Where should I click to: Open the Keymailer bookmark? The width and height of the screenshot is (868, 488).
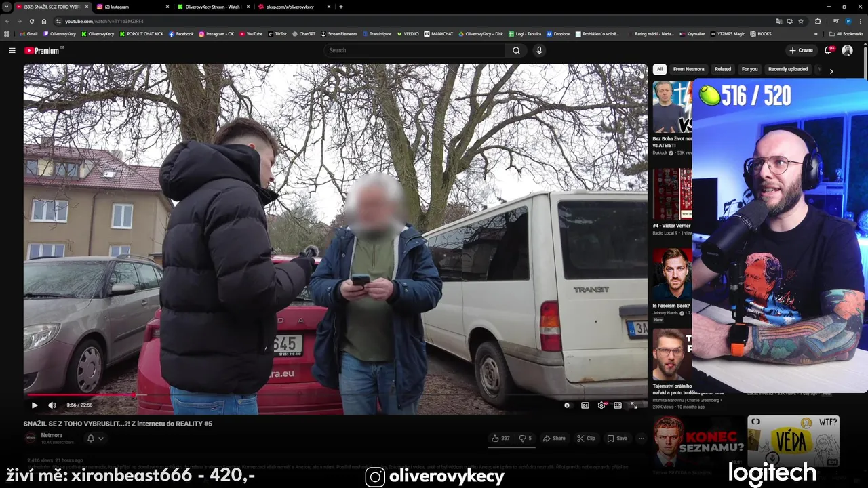pyautogui.click(x=692, y=33)
